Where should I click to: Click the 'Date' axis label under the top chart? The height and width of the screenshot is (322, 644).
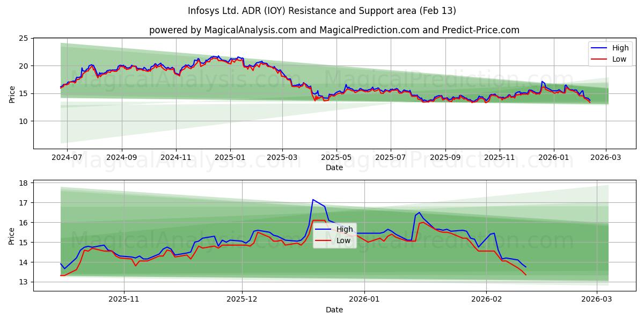click(334, 167)
